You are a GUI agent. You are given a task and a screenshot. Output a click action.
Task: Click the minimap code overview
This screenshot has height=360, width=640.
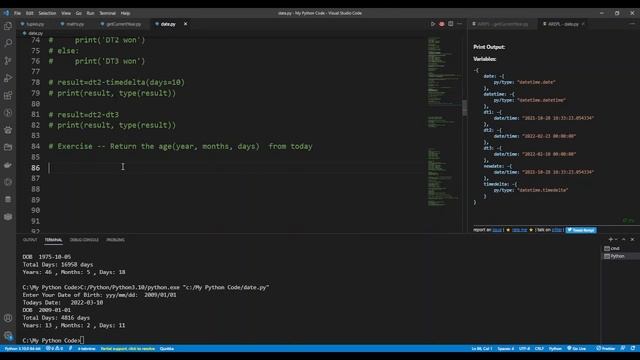[443, 122]
